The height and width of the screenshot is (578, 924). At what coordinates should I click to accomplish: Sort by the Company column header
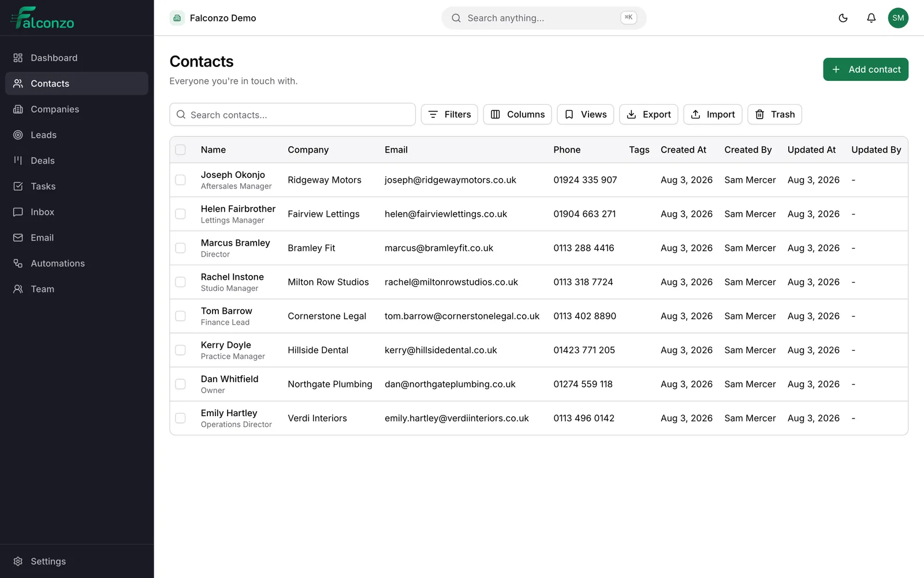tap(308, 150)
